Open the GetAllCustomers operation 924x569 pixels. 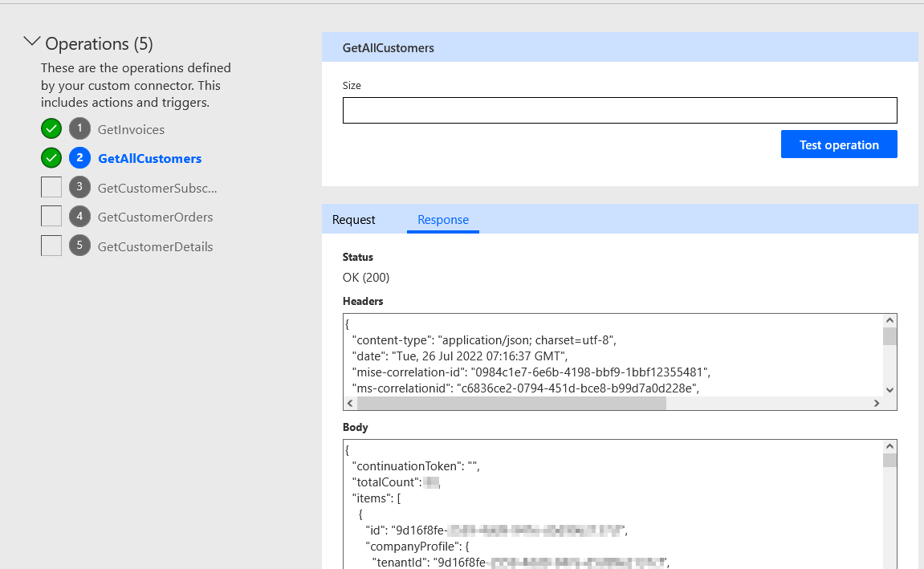coord(149,158)
